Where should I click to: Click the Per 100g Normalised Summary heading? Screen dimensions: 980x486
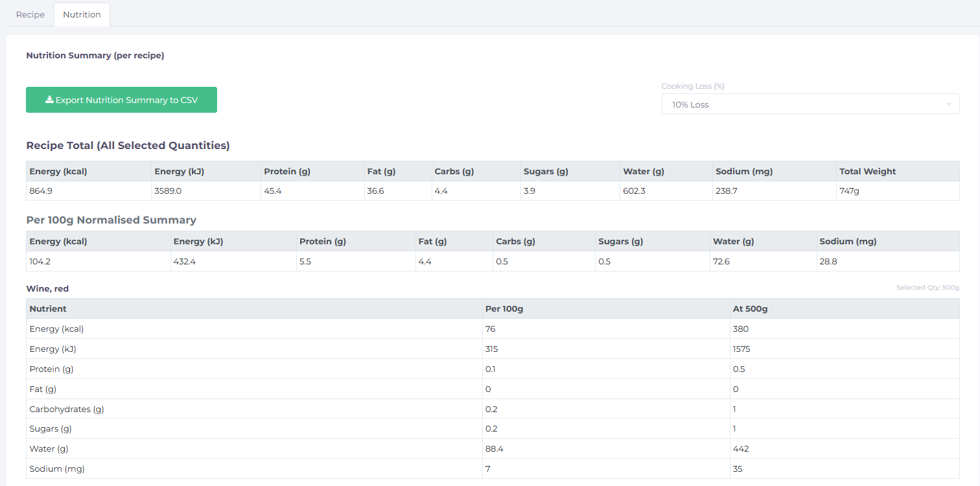tap(111, 220)
